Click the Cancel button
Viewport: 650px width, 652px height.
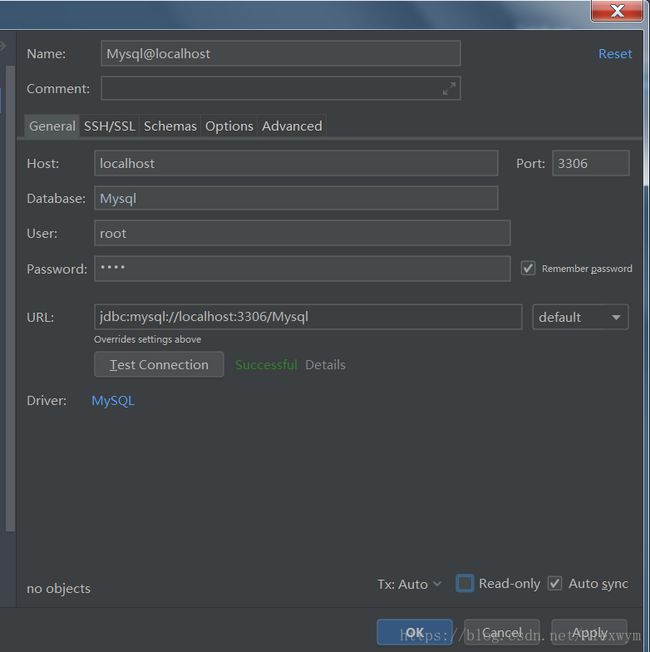coord(502,632)
